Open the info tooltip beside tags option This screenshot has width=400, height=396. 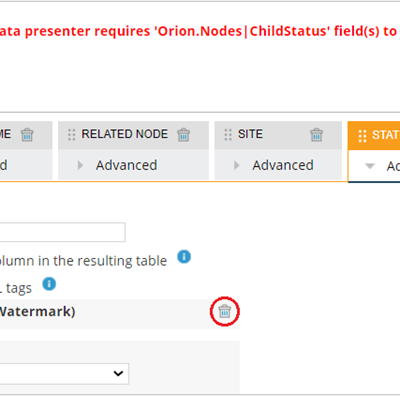coord(49,284)
